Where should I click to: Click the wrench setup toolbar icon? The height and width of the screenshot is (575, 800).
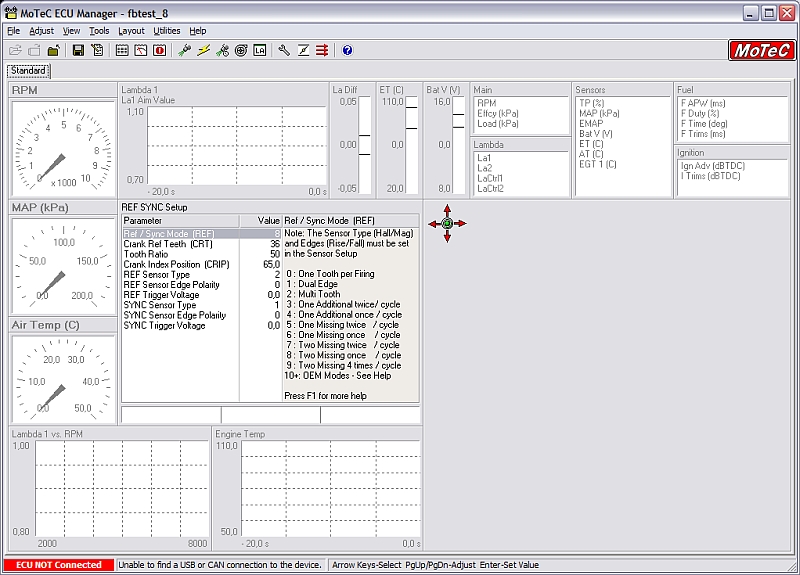pos(284,51)
